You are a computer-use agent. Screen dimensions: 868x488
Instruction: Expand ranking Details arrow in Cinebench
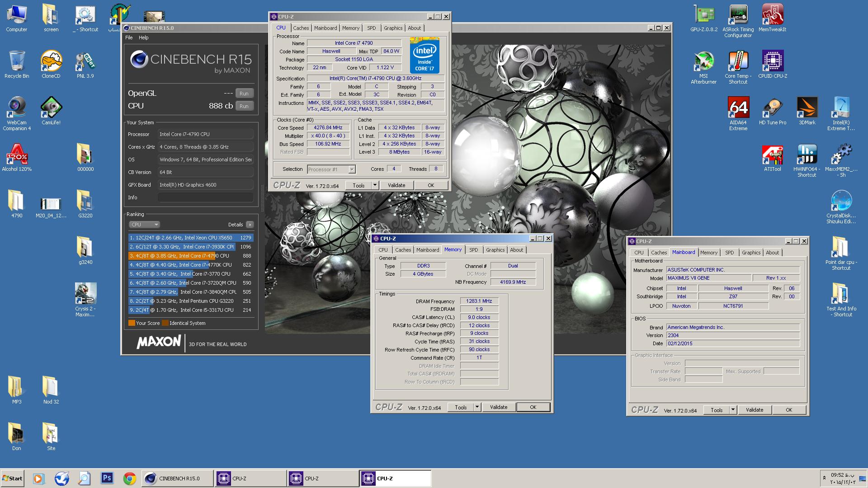(x=250, y=225)
